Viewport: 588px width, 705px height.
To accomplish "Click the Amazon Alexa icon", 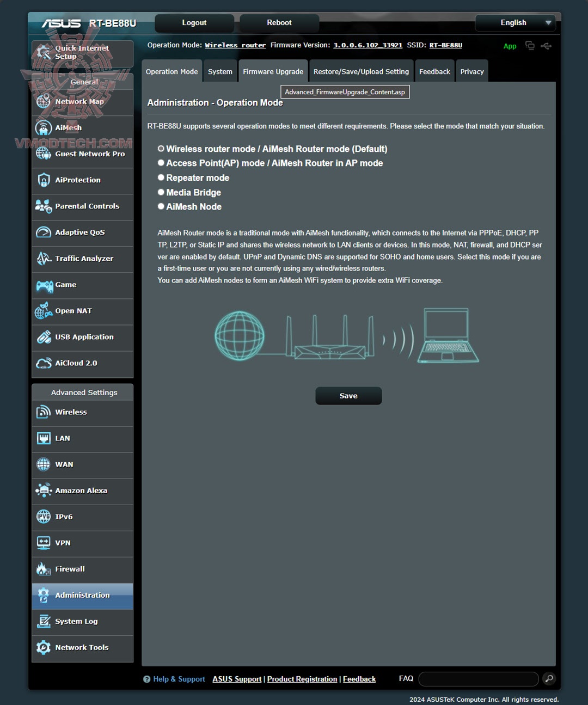I will click(x=44, y=491).
